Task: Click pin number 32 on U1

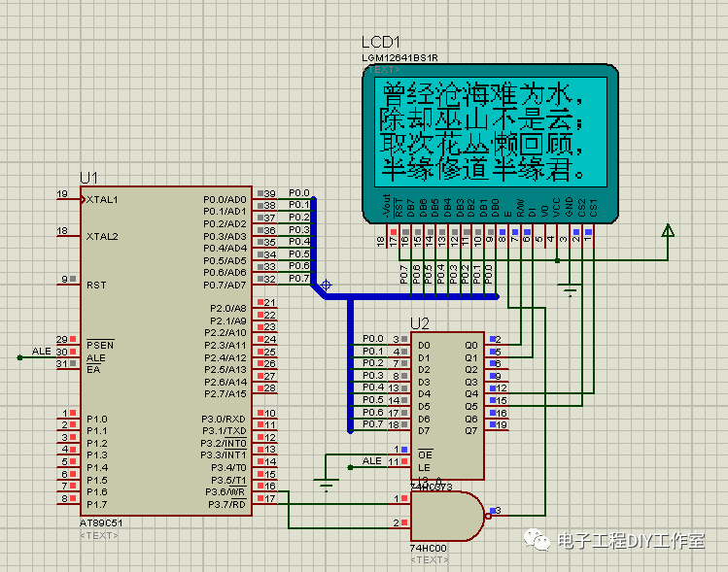Action: (270, 279)
